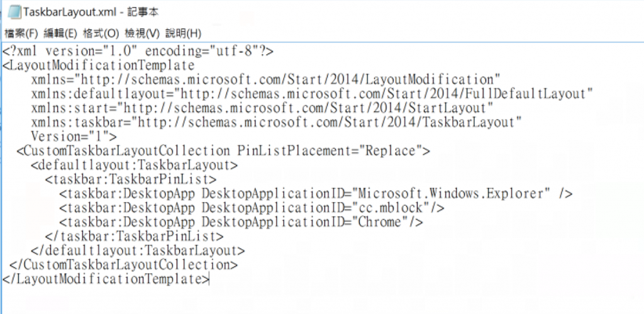Click the xmlns:taskbar TaskbarLayout line
This screenshot has height=314, width=644.
[x=277, y=122]
